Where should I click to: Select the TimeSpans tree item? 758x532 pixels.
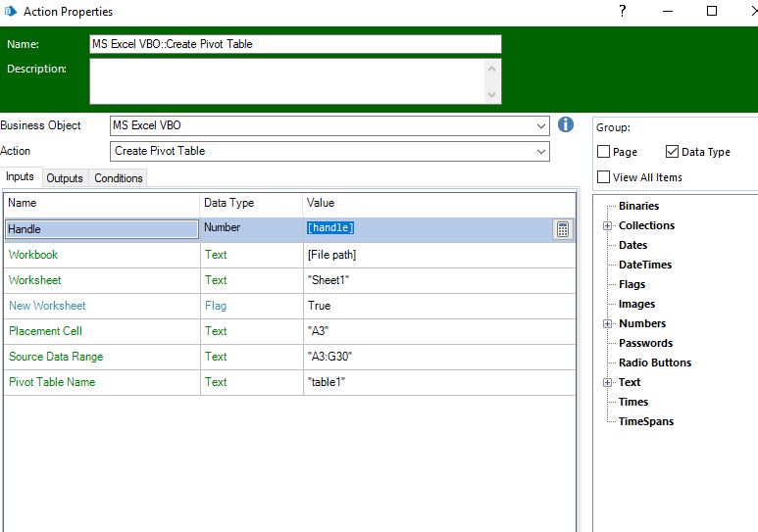[646, 422]
